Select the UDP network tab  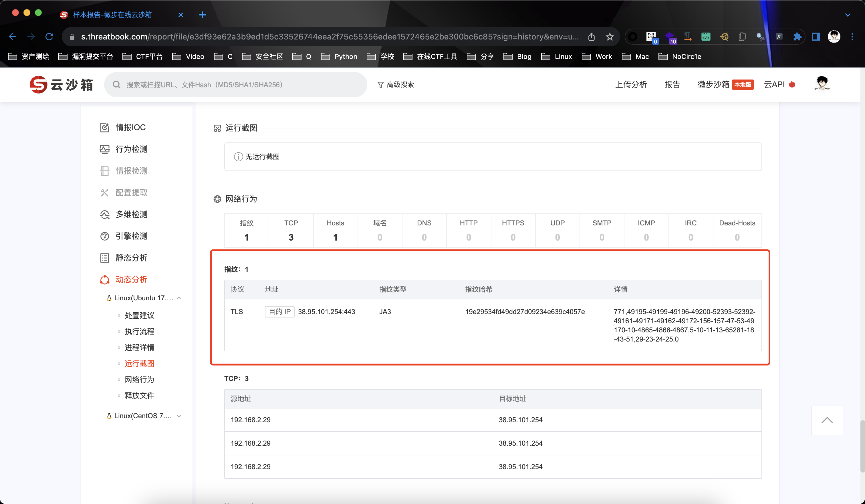click(x=558, y=230)
